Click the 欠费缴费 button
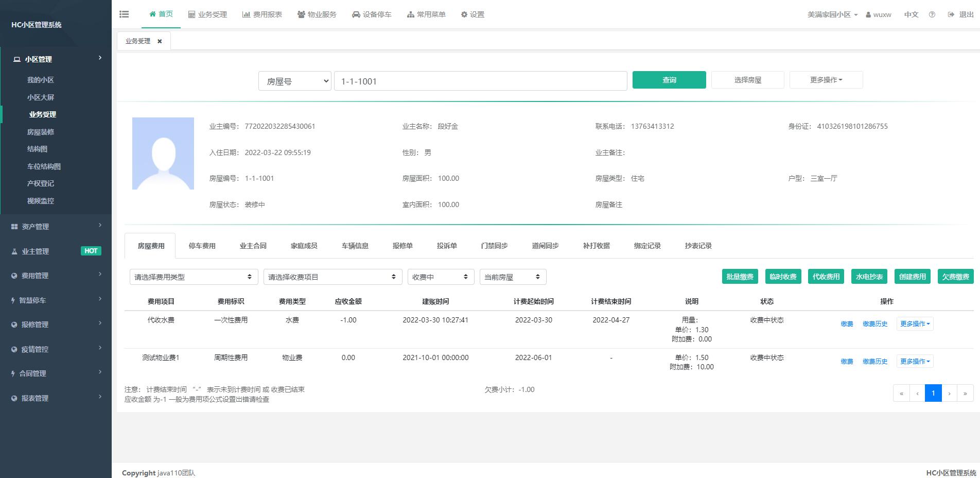This screenshot has width=980, height=478. tap(955, 276)
